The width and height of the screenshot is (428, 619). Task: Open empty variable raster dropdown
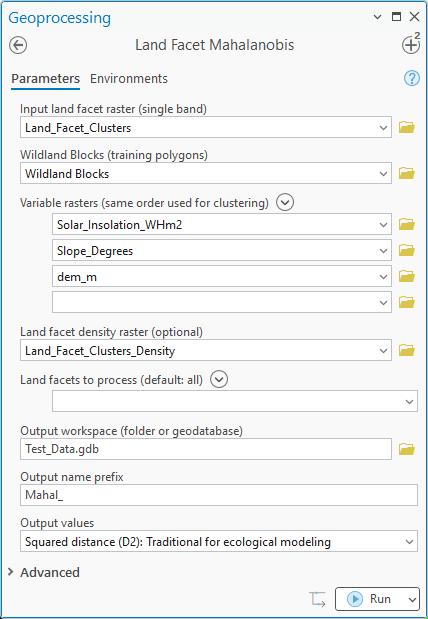click(x=383, y=303)
